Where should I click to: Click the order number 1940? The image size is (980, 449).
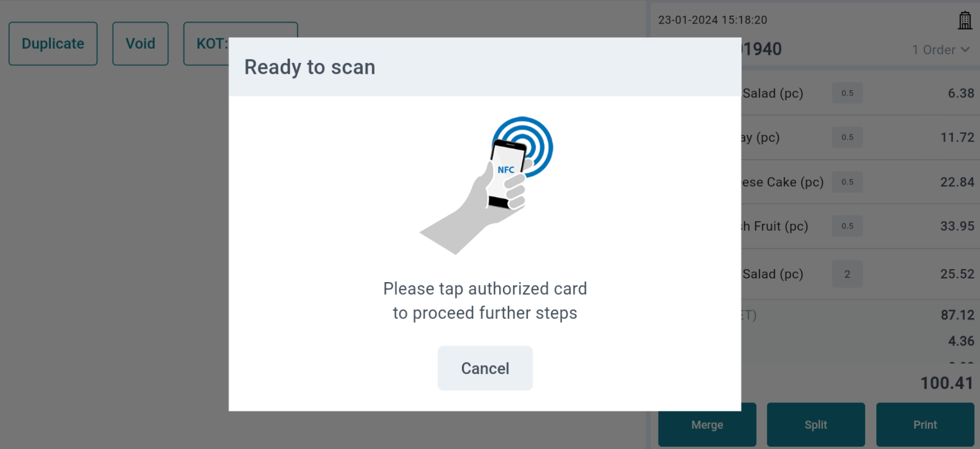[762, 49]
